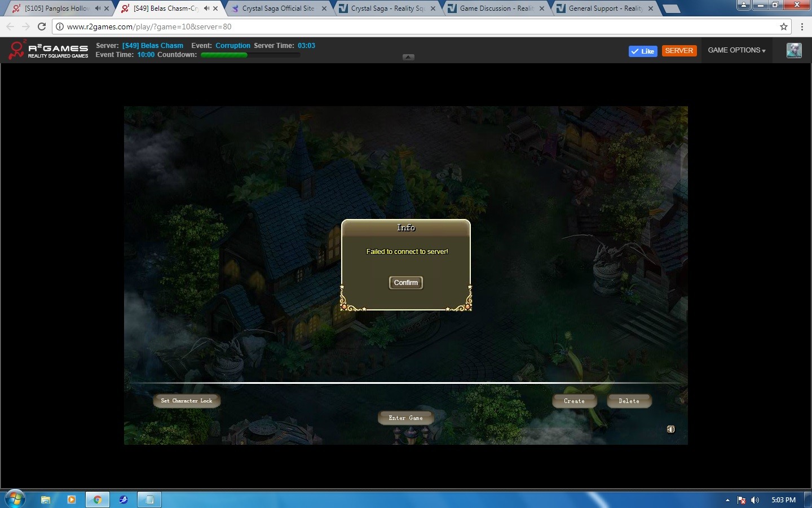
Task: Click Set Character Lock button
Action: point(187,401)
